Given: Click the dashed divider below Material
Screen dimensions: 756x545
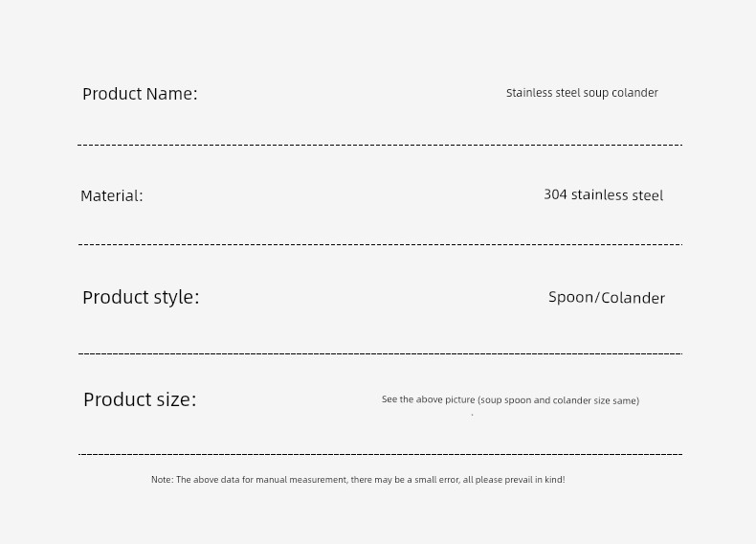Looking at the screenshot, I should [379, 245].
